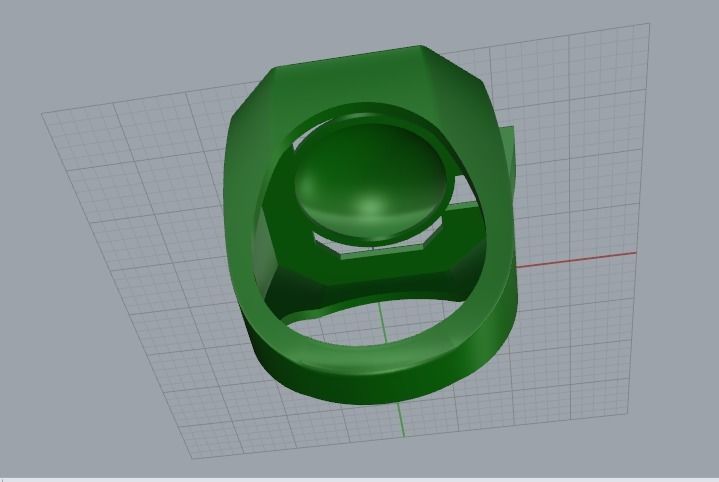The width and height of the screenshot is (719, 482).
Task: Click the domed sphere inside the ring
Action: [x=371, y=182]
